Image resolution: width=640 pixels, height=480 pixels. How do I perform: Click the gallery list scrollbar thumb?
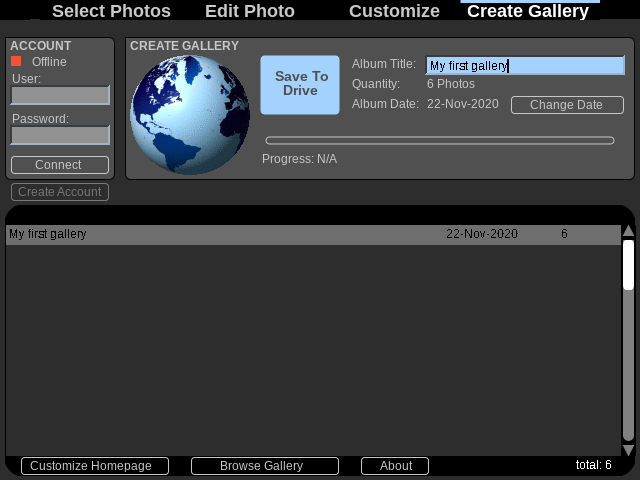click(x=629, y=265)
